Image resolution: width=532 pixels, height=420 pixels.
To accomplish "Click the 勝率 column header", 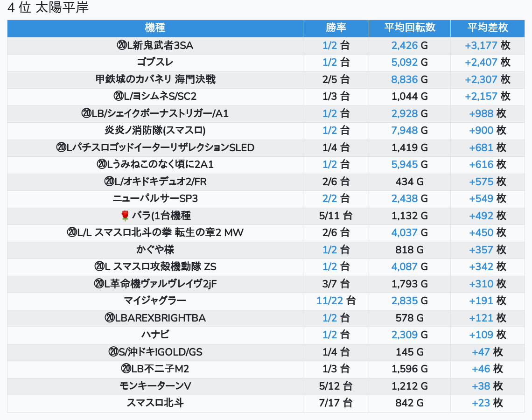I will pos(336,28).
